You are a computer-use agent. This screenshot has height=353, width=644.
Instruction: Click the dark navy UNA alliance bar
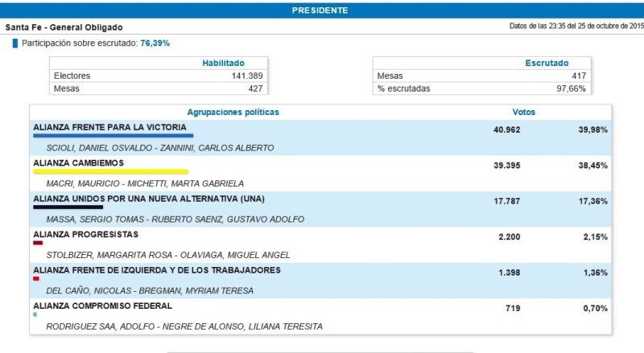coord(68,207)
